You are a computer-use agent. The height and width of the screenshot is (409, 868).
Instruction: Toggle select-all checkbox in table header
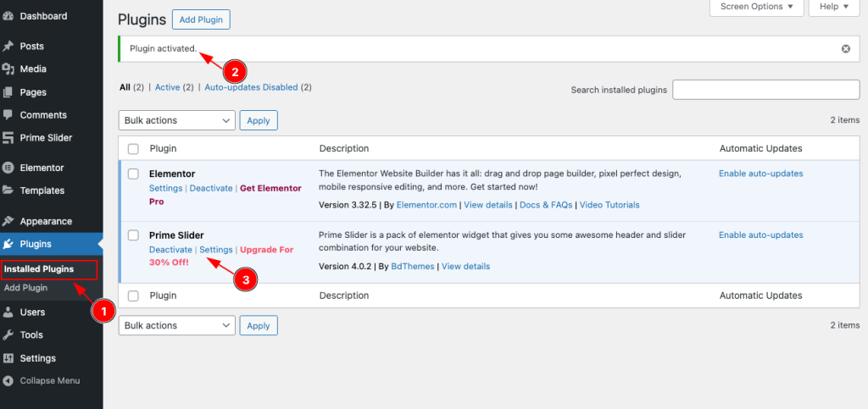(133, 149)
